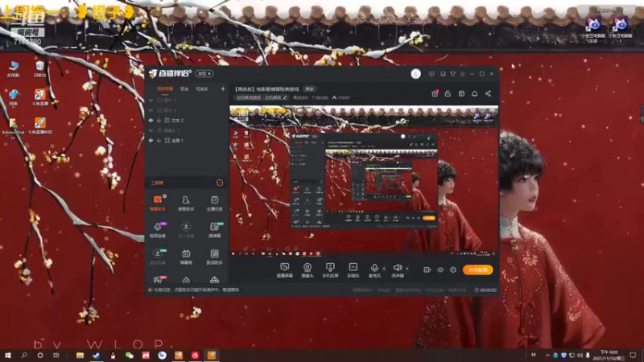Click the orange 关闭直播 button
Screen dimensions: 644x362
coord(477,270)
